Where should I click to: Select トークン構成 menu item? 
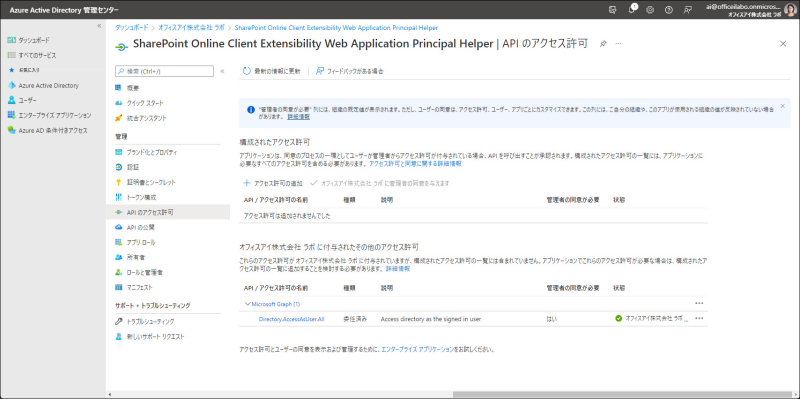tap(141, 197)
